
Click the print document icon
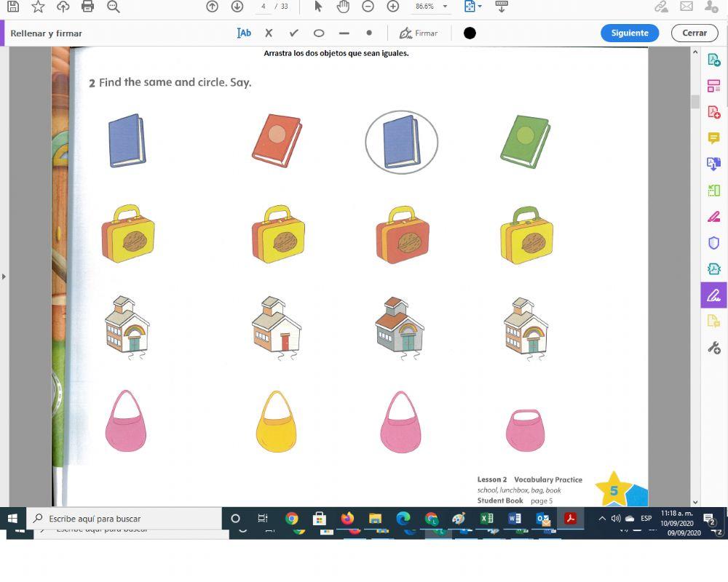tap(88, 7)
